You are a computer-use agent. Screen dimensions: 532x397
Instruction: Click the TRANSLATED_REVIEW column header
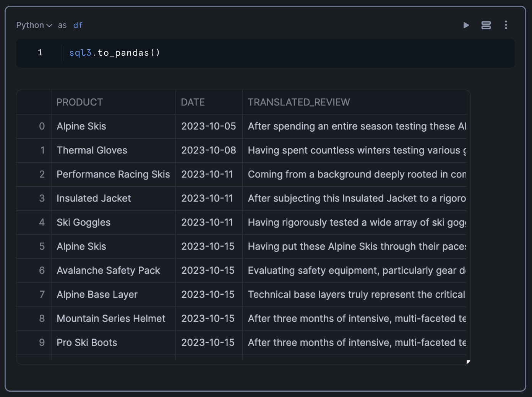coord(299,102)
